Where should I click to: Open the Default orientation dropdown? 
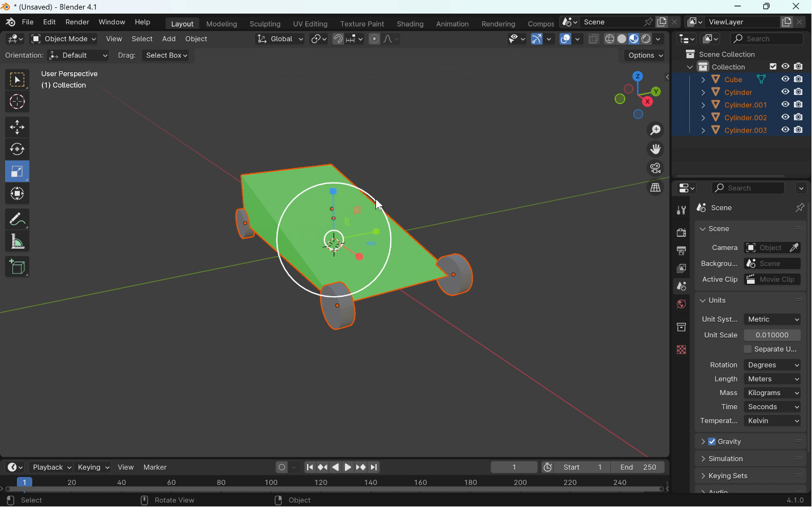click(79, 55)
